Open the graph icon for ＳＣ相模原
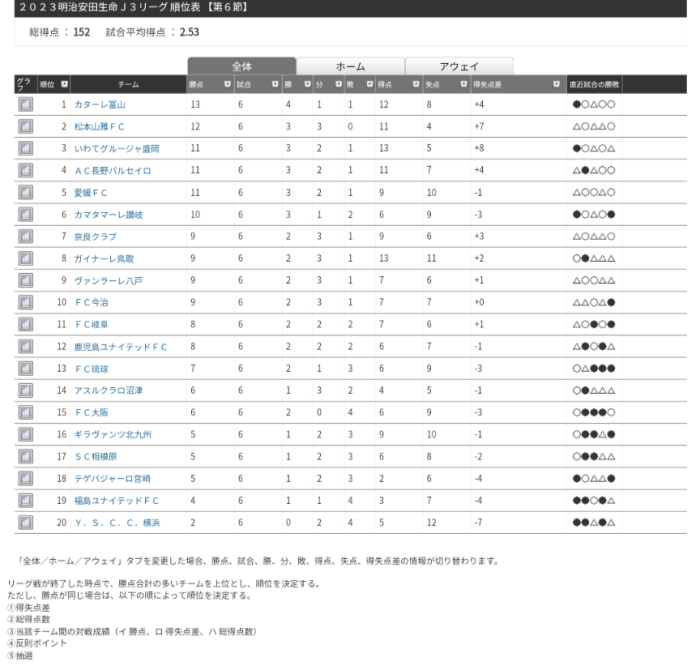This screenshot has width=700, height=666. pos(24,456)
